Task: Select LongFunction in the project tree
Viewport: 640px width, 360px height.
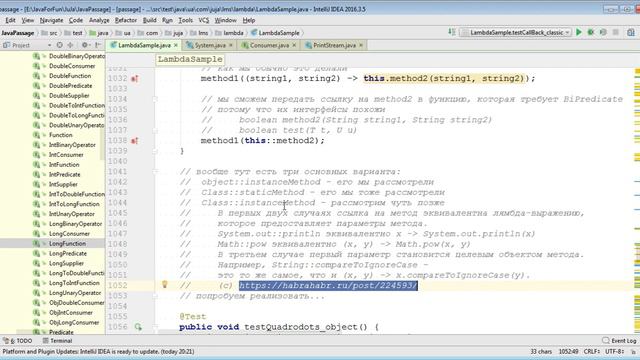Action: click(67, 244)
